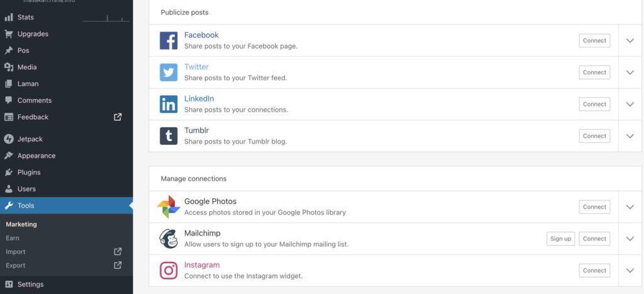Expand the Mailchimp row chevron
The image size is (644, 294).
pyautogui.click(x=630, y=239)
